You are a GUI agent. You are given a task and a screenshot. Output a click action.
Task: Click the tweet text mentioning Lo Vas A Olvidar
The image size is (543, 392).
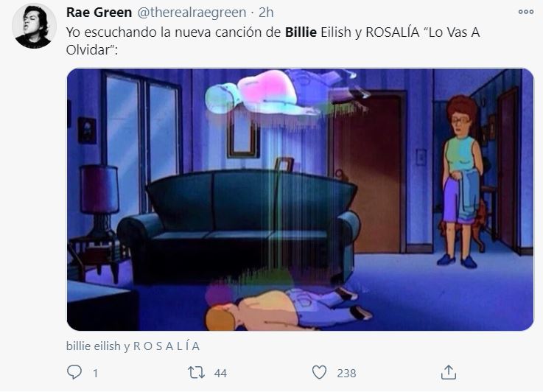[273, 41]
